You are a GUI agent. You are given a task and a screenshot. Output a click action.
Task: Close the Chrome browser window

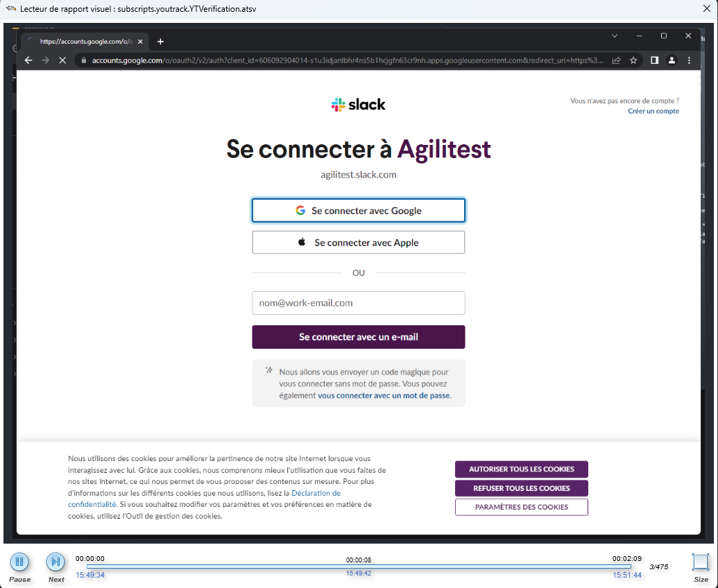pyautogui.click(x=687, y=35)
